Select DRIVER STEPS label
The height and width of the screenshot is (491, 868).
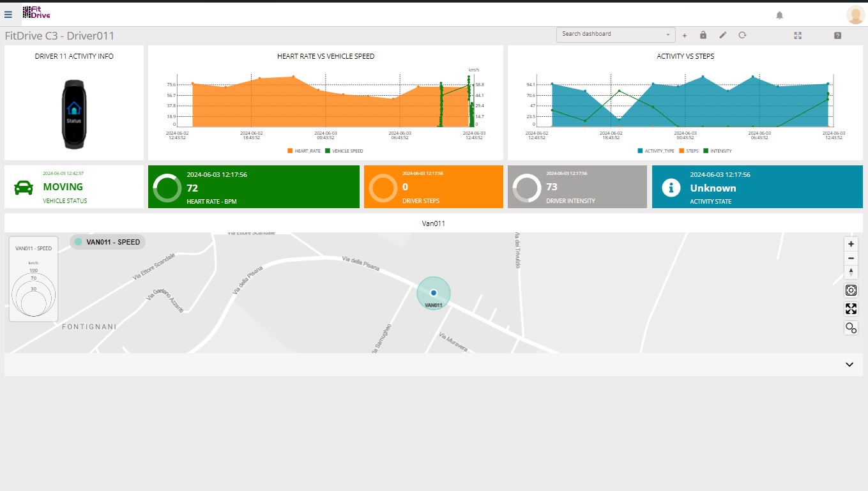pos(421,201)
